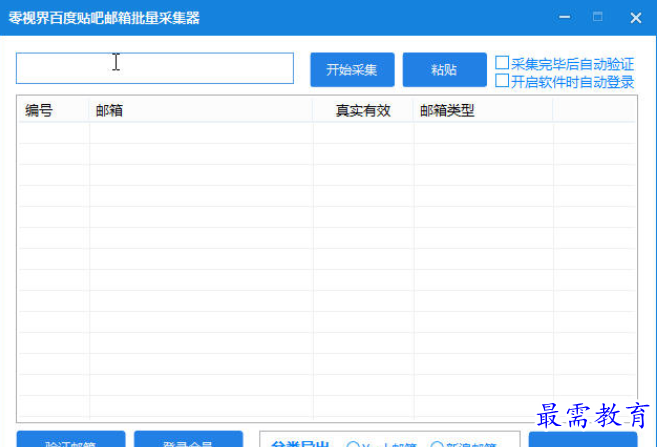
Task: Click the 编号 column header
Action: coord(53,111)
